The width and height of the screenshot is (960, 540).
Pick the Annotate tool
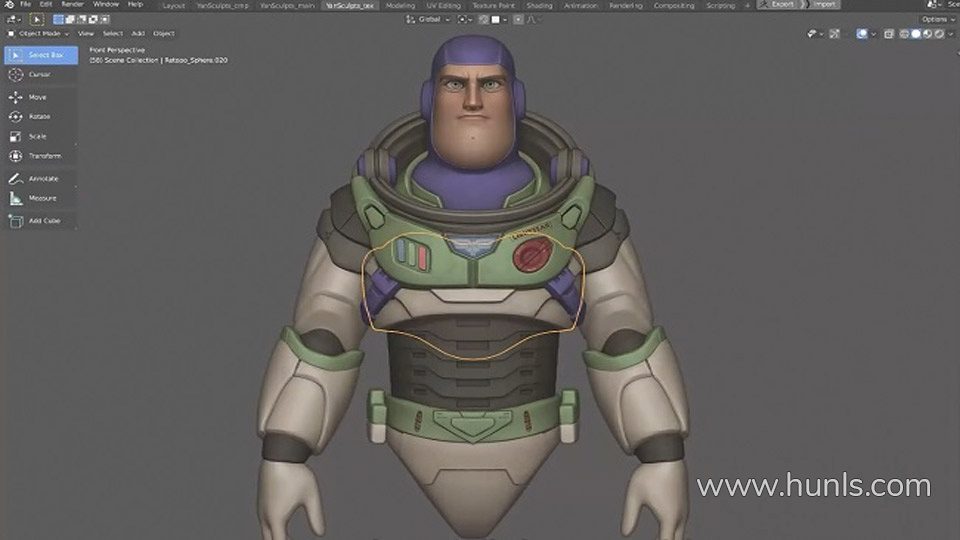point(41,179)
